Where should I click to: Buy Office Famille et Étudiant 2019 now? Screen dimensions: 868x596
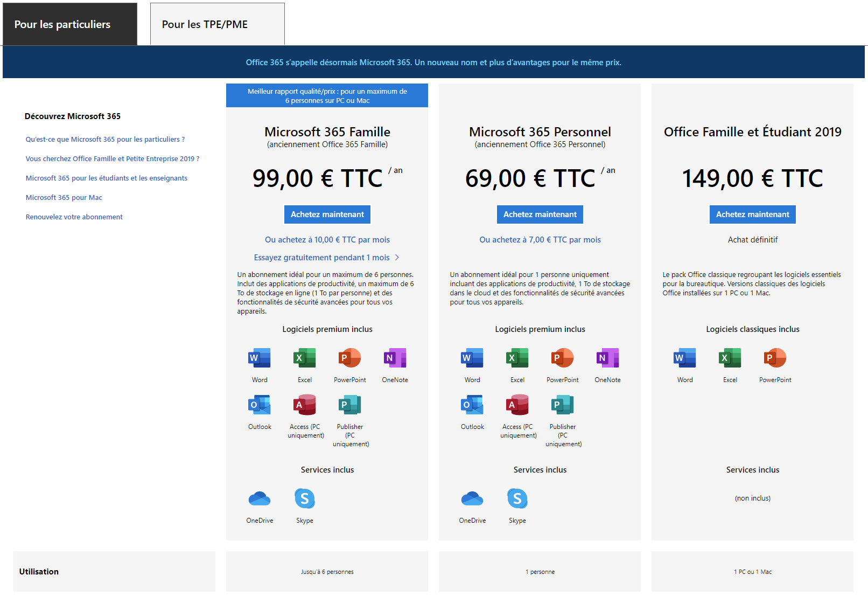point(753,214)
